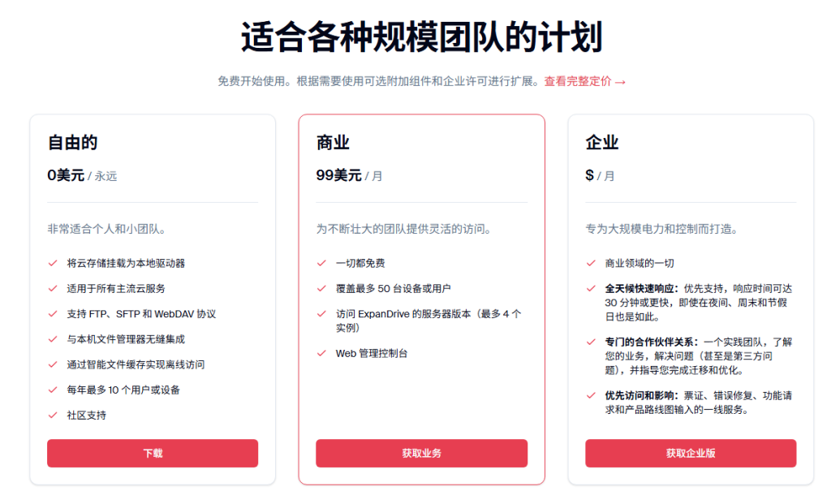Select the 企业 plan heading
This screenshot has height=504, width=831.
coord(602,143)
